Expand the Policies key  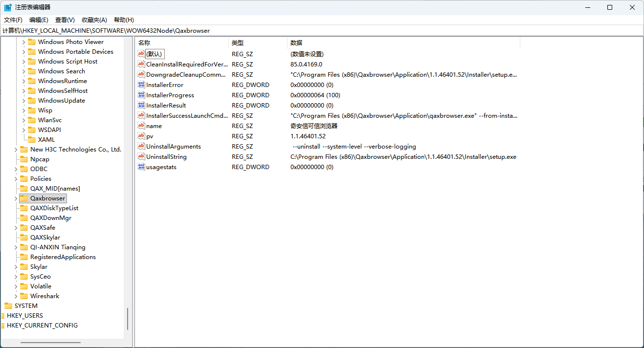pyautogui.click(x=16, y=179)
